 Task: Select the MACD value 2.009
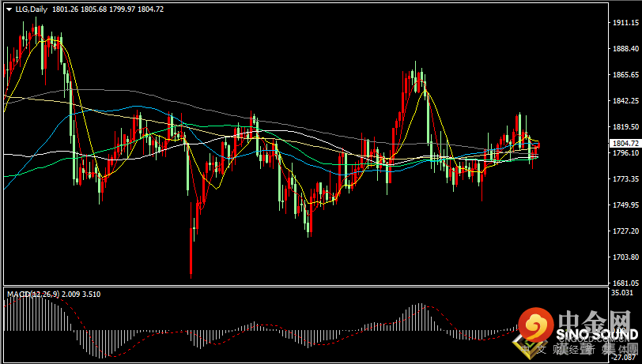click(71, 294)
